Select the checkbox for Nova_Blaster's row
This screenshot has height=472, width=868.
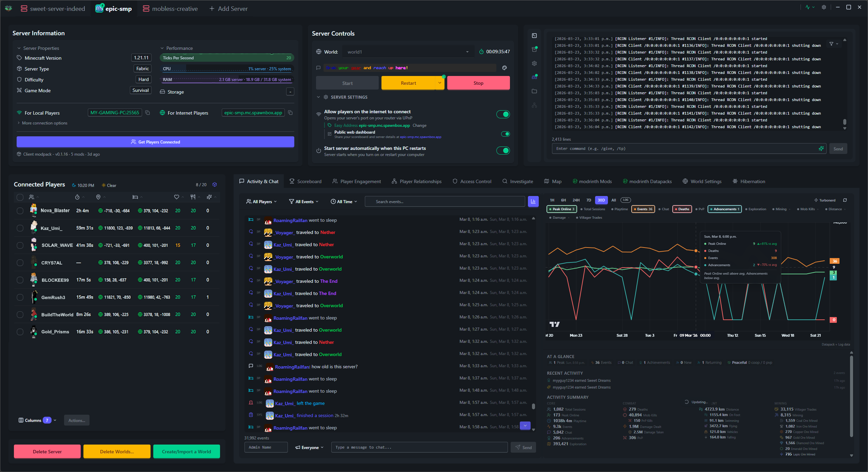20,210
